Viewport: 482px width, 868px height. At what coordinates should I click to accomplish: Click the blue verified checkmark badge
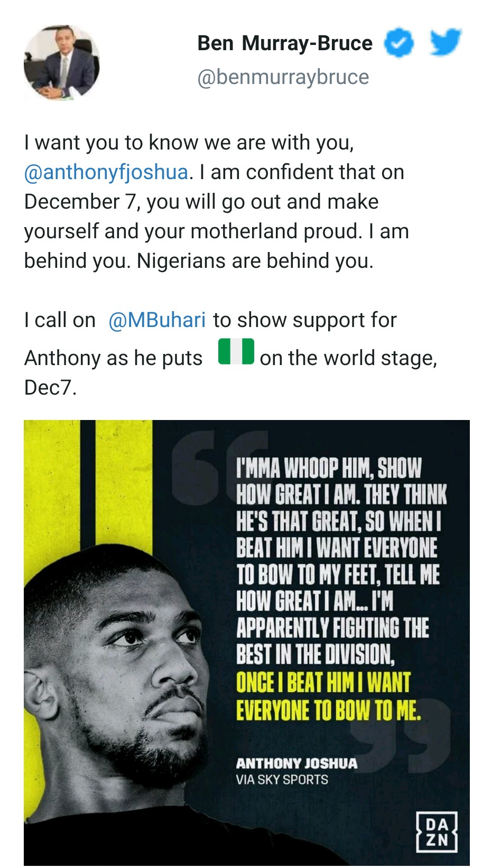[x=398, y=43]
